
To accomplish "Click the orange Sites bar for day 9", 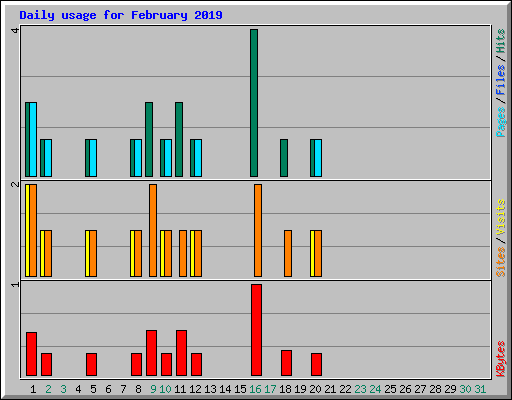I will (x=153, y=230).
